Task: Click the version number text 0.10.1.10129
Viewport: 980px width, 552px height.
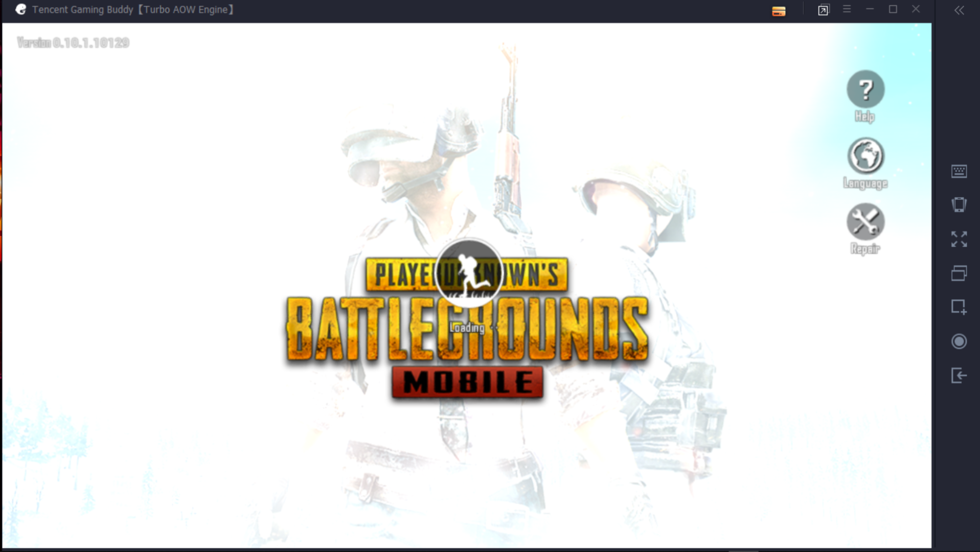Action: click(91, 42)
